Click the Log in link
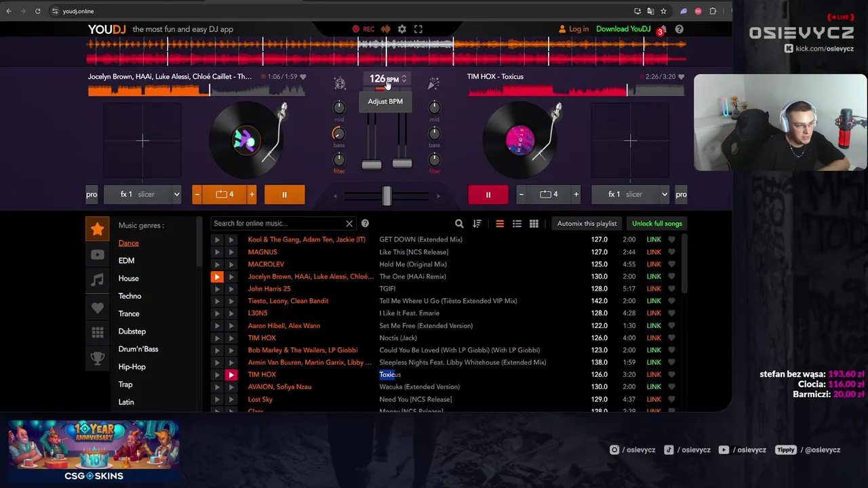The width and height of the screenshot is (868, 488). pos(573,29)
